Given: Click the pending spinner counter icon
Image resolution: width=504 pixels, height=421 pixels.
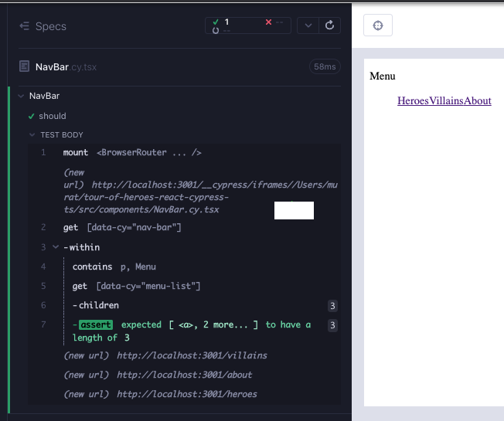Looking at the screenshot, I should click(x=216, y=30).
